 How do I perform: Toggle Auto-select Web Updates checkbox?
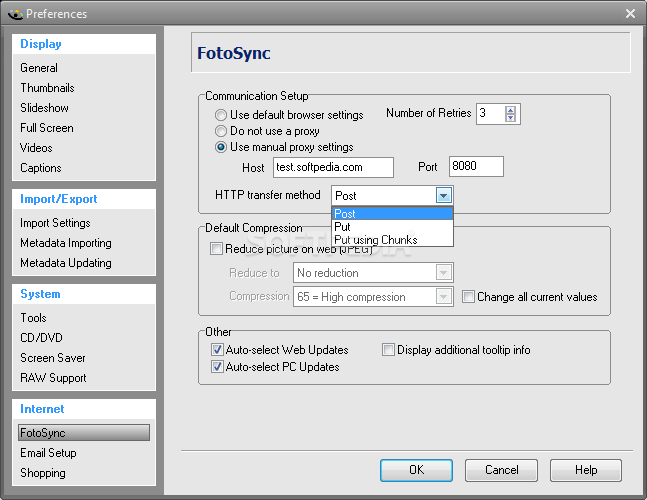[217, 350]
